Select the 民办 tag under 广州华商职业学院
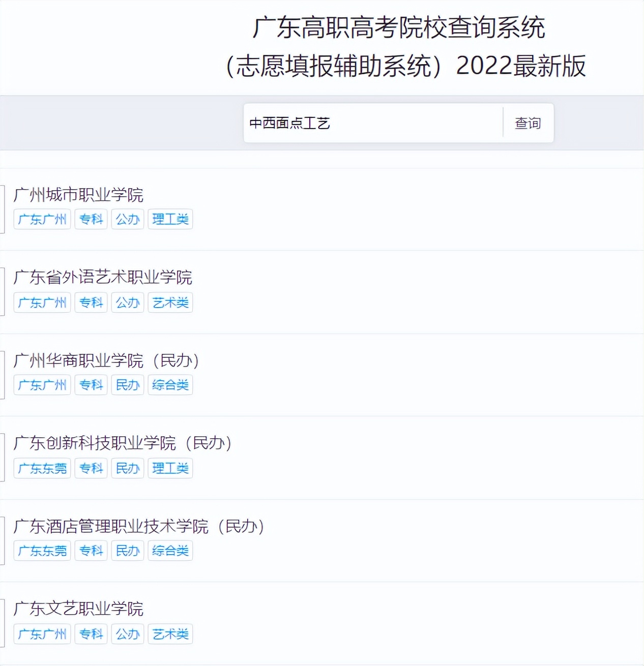The width and height of the screenshot is (644, 666). pos(127,385)
